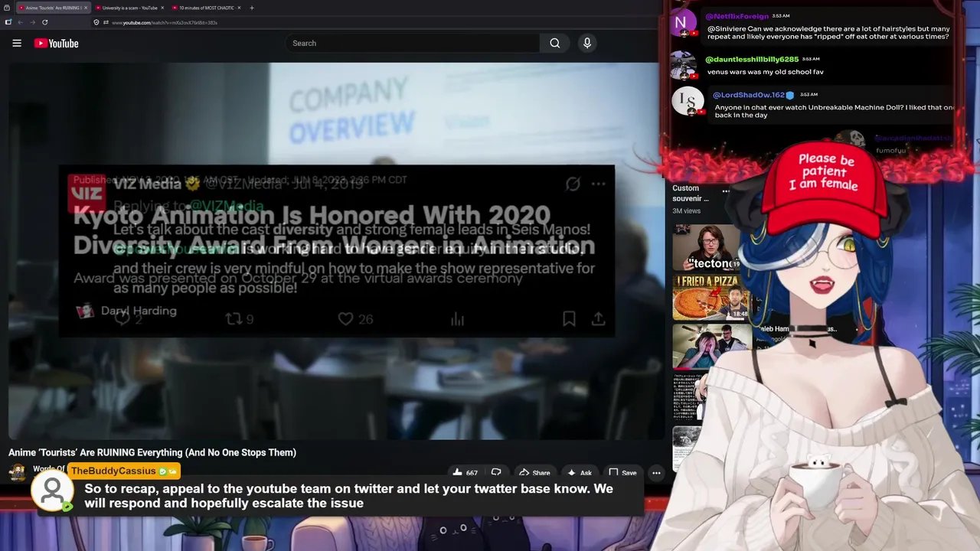Screen dimensions: 980x551
Task: Click dauntlesshillbilly avatar picture in chat
Action: tap(683, 65)
